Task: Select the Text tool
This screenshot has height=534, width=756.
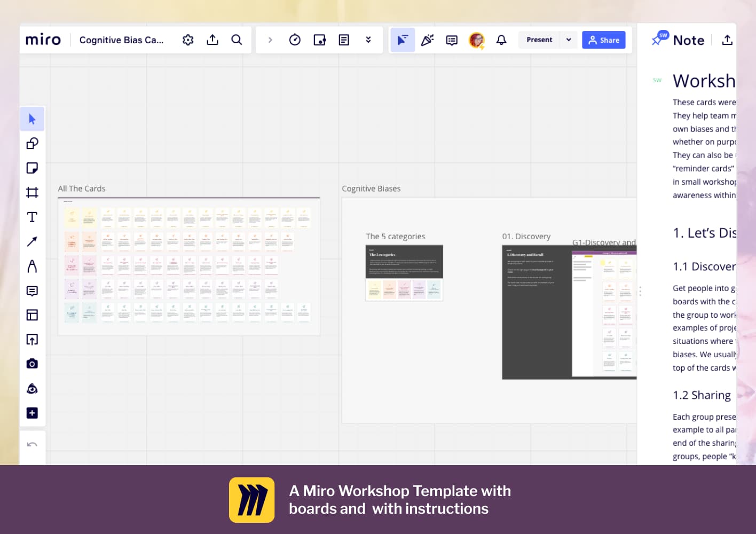Action: pos(32,217)
